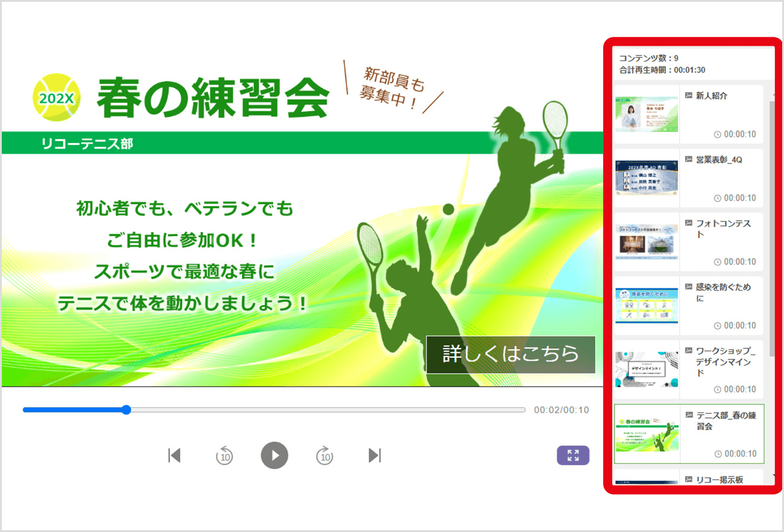Click the image icon beside フォトコンテスト
Image resolution: width=784 pixels, height=532 pixels.
point(689,223)
